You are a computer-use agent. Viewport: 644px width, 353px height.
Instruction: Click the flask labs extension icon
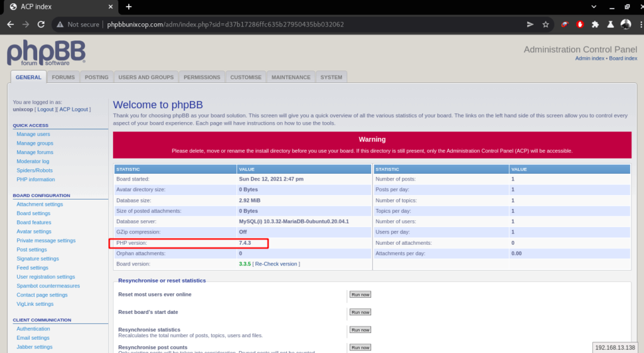(610, 25)
